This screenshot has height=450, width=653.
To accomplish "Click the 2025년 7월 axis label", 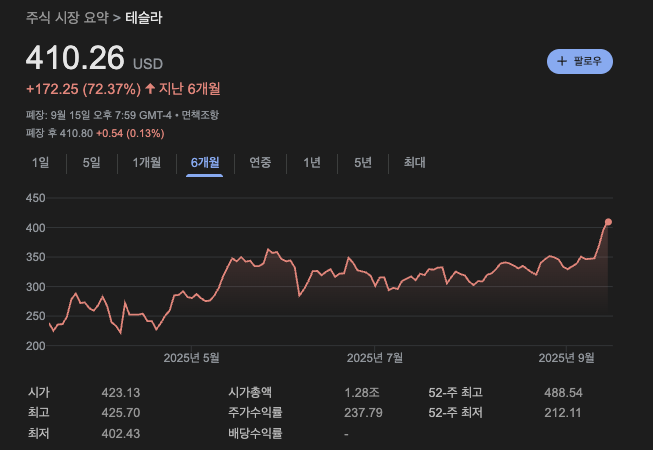I will 375,357.
